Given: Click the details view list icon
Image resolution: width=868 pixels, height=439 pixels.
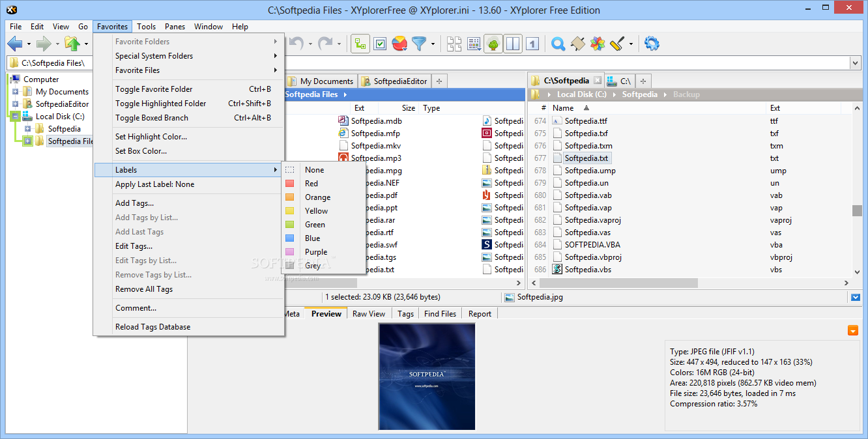Looking at the screenshot, I should [474, 44].
